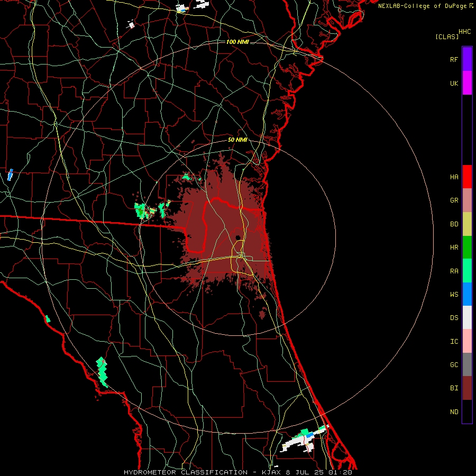This screenshot has height=476, width=476.
Task: Click the 'HYDROMETEOR CLASSIFICATION - KJAX' caption text
Action: coord(203,472)
